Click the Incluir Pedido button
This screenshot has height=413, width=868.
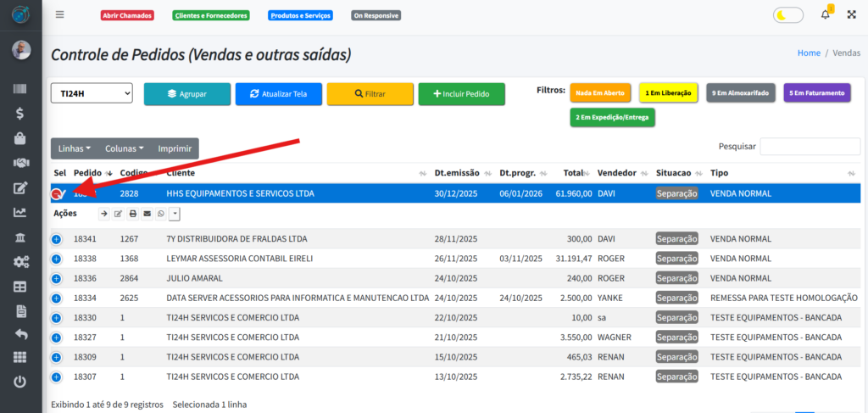pos(461,94)
